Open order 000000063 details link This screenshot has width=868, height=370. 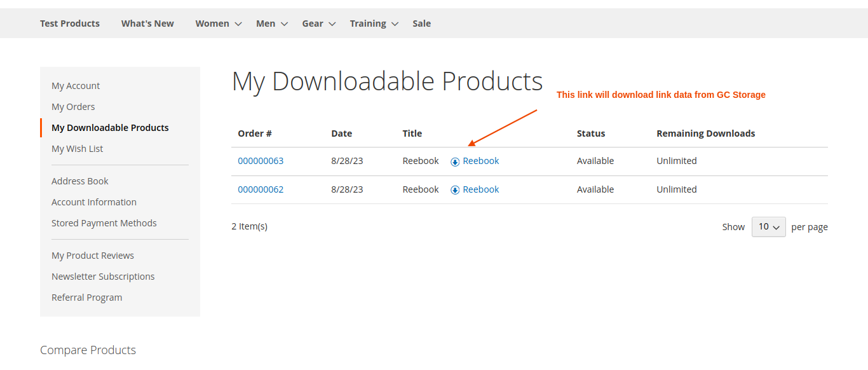[x=261, y=161]
